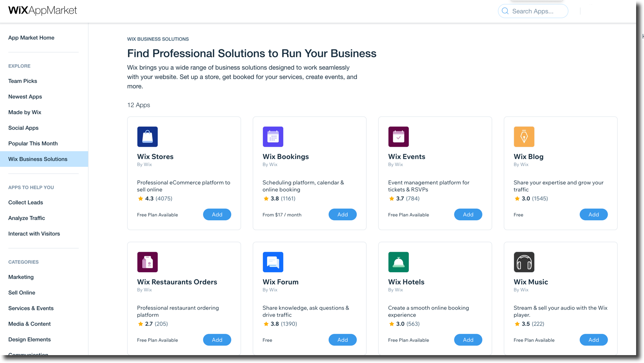Open the Wix Hotels title link
Image resolution: width=644 pixels, height=363 pixels.
406,282
